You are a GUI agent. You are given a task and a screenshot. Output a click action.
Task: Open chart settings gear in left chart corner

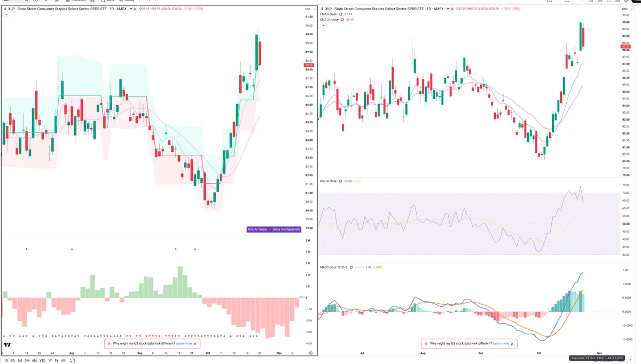(310, 353)
